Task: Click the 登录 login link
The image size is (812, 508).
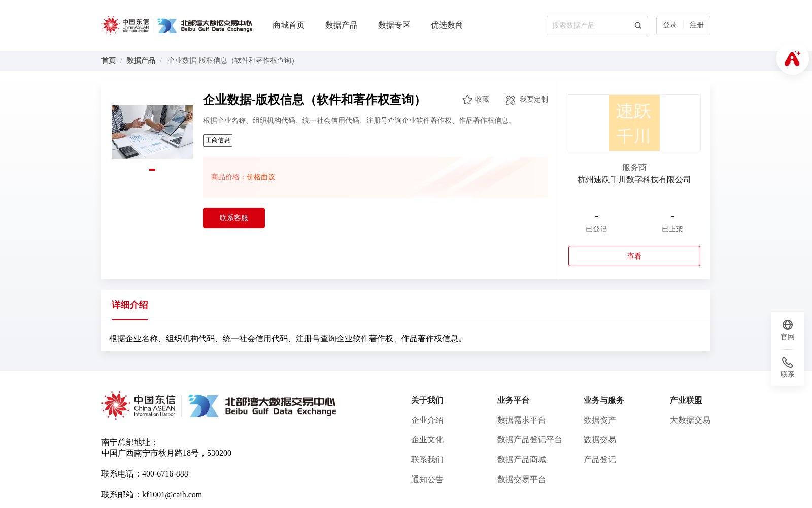Action: click(x=670, y=25)
